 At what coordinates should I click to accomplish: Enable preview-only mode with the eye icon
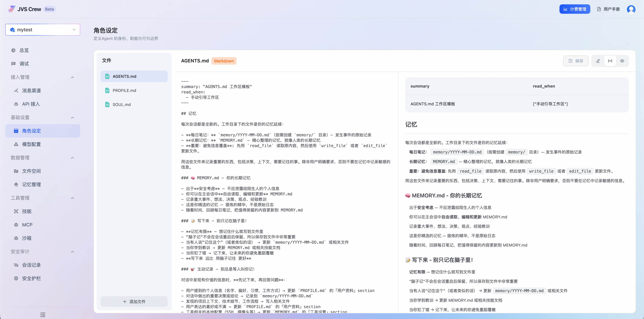click(x=622, y=61)
